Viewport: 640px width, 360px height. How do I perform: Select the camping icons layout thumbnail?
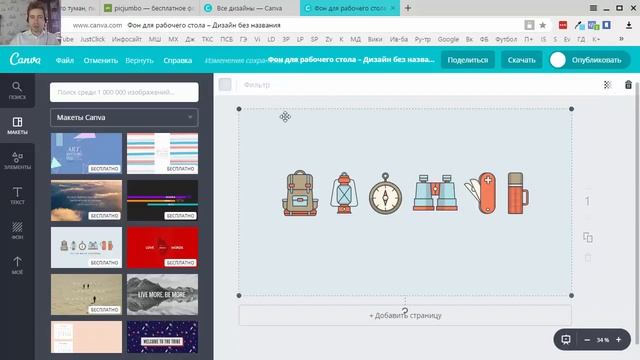pos(86,247)
